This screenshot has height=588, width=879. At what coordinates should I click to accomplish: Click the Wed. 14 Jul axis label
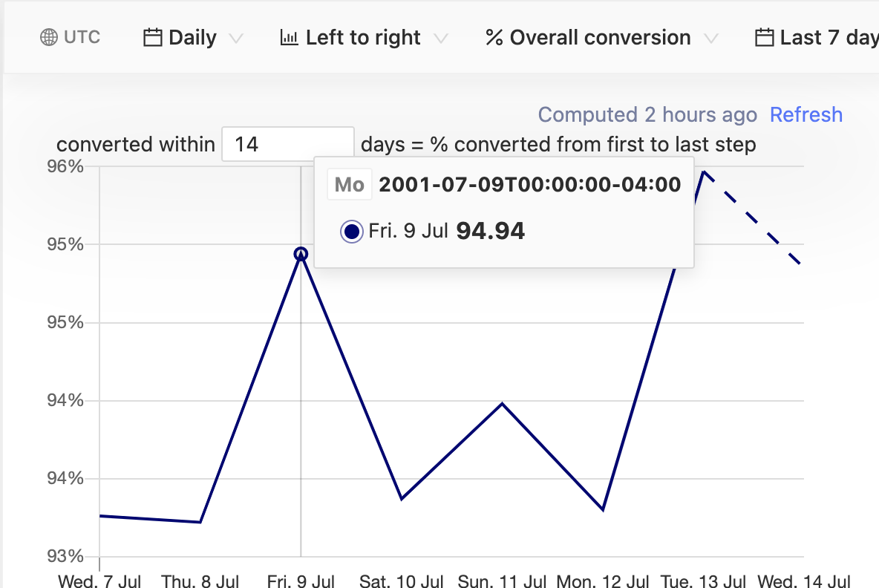click(804, 581)
